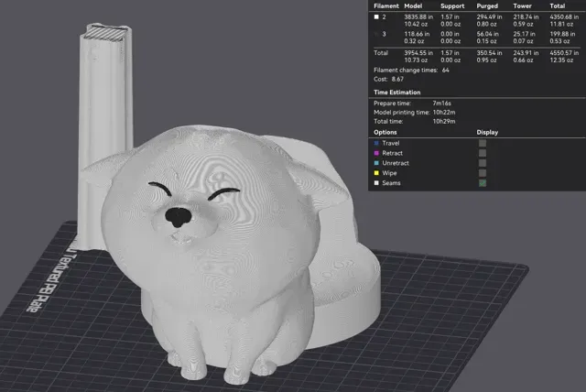Click the Support column header
Image resolution: width=586 pixels, height=392 pixels.
point(452,6)
